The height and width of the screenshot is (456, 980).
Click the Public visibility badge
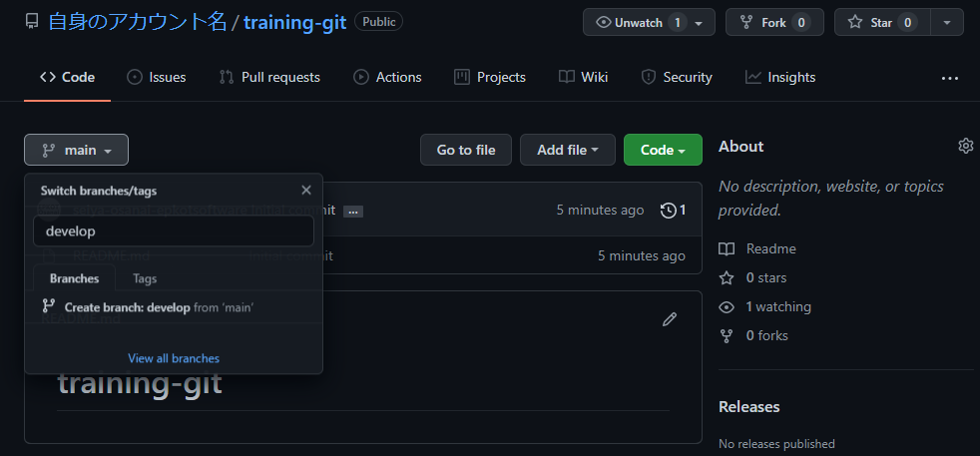click(379, 22)
